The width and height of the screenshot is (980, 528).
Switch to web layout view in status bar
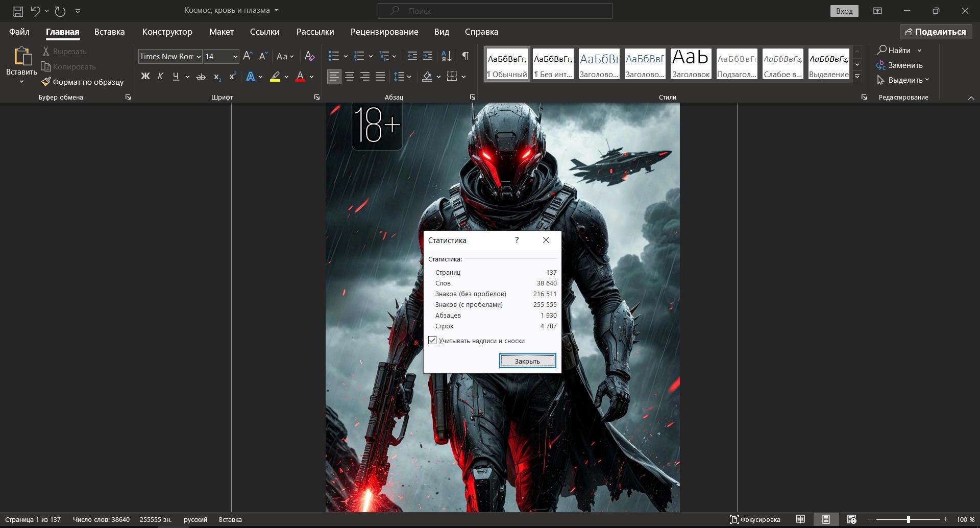tap(851, 519)
